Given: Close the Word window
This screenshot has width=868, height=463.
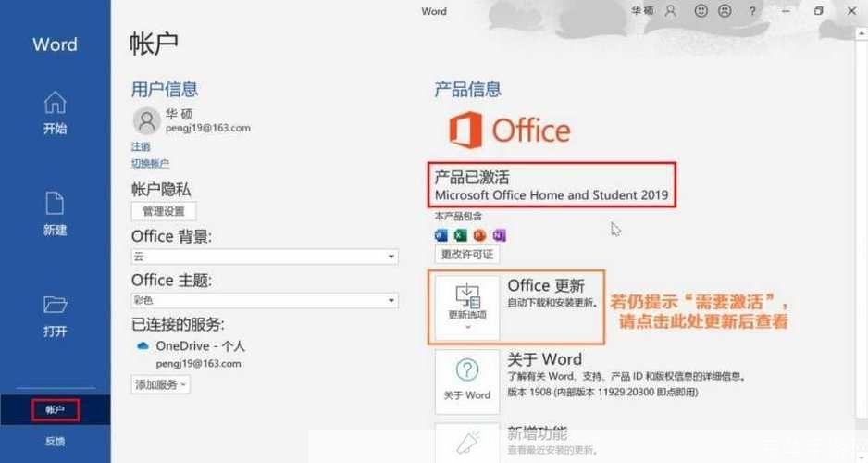Looking at the screenshot, I should tap(851, 11).
